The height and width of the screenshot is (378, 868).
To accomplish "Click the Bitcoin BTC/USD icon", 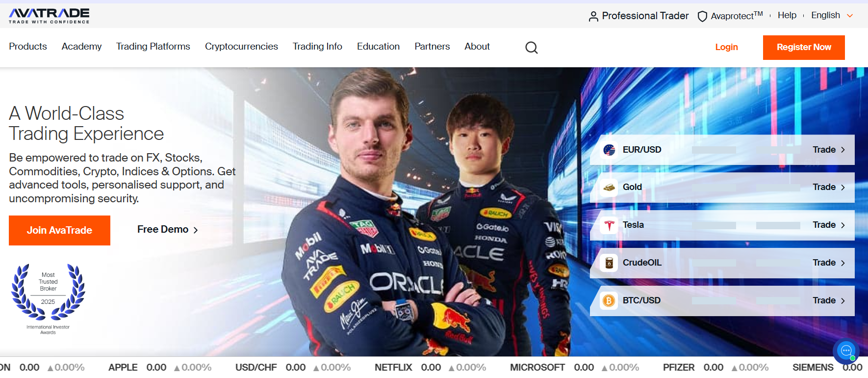I will pos(609,300).
